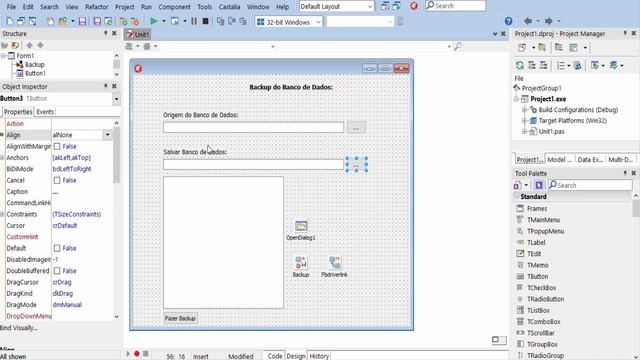Click the macro play triangle at bottom
This screenshot has width=640, height=360.
128,353
